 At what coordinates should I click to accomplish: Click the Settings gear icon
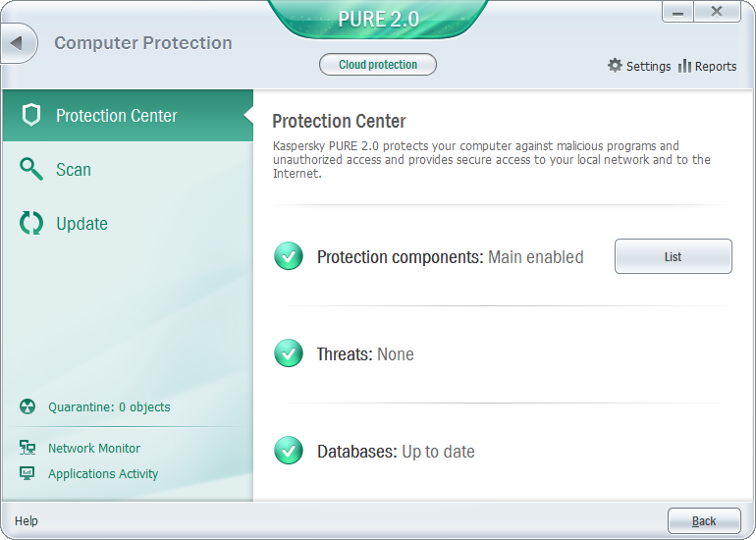coord(615,66)
